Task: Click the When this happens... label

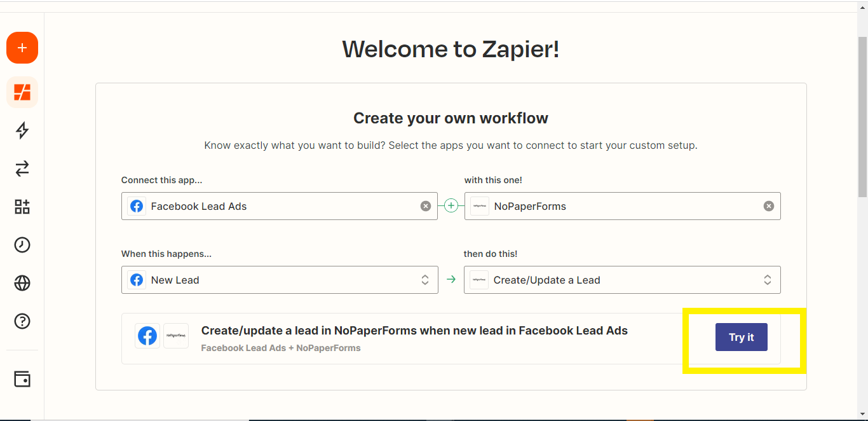Action: point(166,254)
